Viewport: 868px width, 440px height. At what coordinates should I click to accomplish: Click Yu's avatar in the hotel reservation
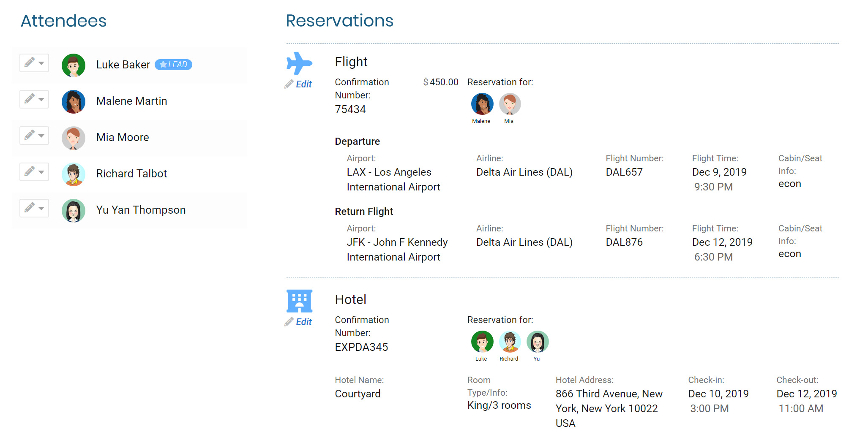[537, 342]
